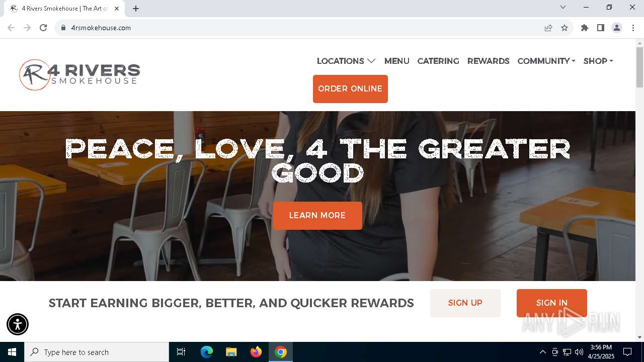
Task: Open a new browser tab
Action: click(136, 9)
